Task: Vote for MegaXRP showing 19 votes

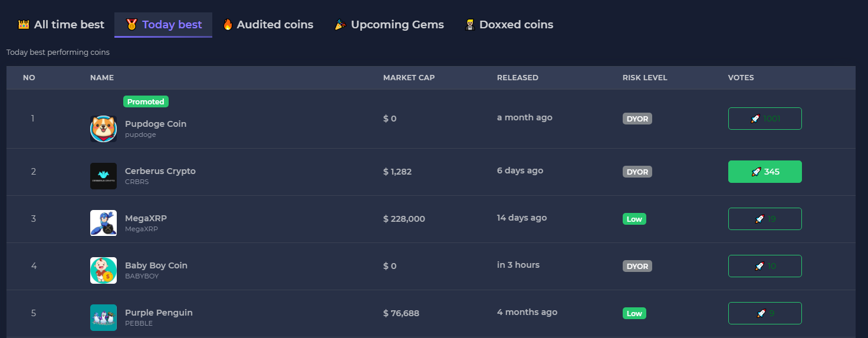Action: [x=765, y=219]
